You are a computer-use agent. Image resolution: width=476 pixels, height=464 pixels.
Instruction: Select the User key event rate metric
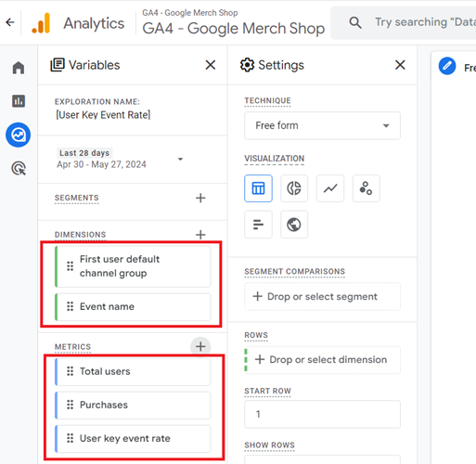tap(133, 439)
